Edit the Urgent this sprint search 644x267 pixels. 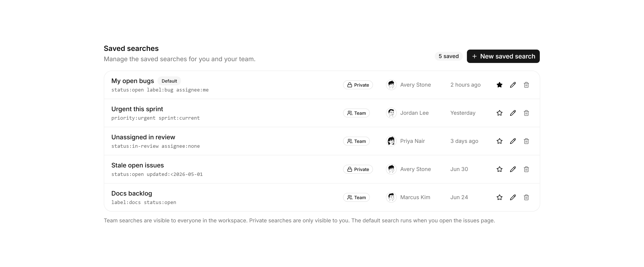pos(513,113)
